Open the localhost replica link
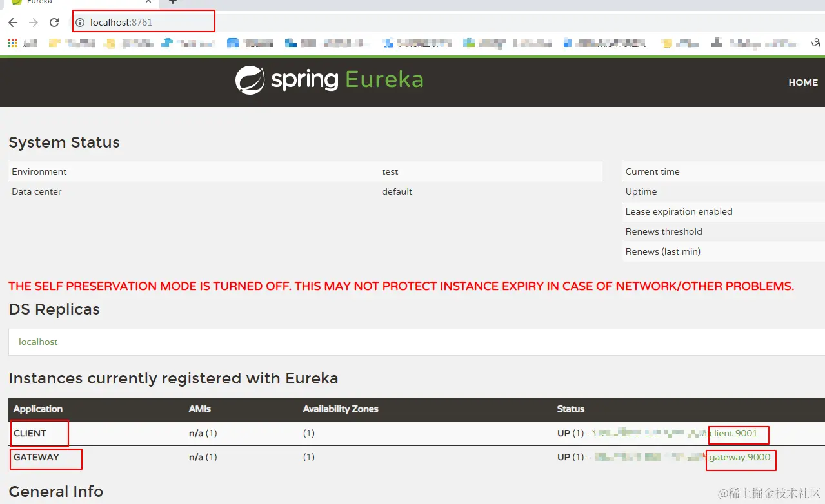This screenshot has width=825, height=504. 38,342
